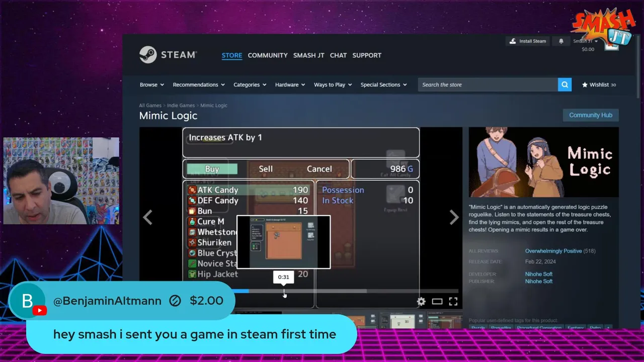This screenshot has width=644, height=362.
Task: Click the Increases ATK by 1 text
Action: pyautogui.click(x=225, y=137)
